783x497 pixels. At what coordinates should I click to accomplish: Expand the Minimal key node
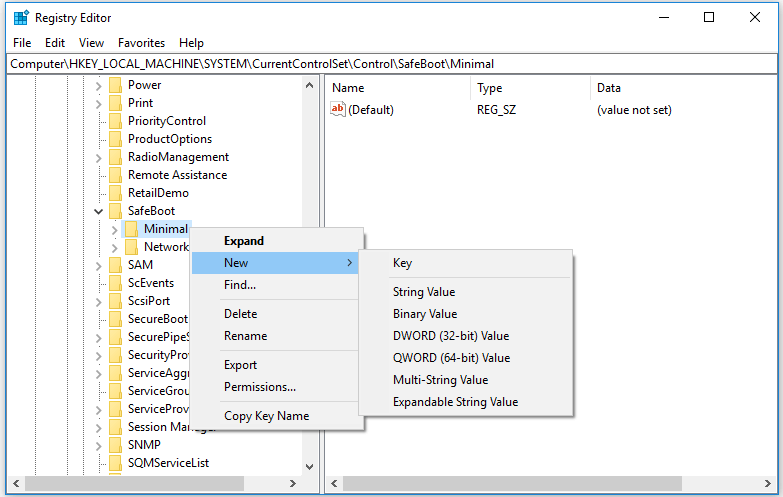[x=114, y=229]
